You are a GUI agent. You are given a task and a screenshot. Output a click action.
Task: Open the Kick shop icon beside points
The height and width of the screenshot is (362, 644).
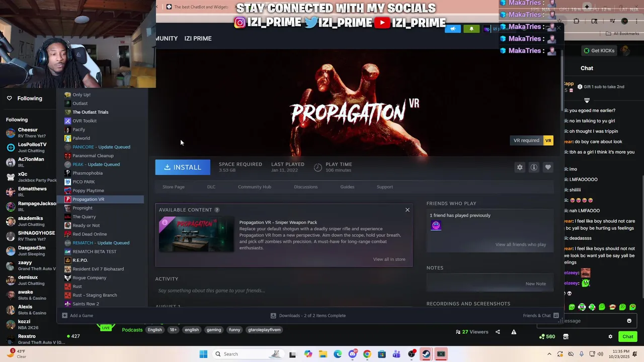click(566, 336)
